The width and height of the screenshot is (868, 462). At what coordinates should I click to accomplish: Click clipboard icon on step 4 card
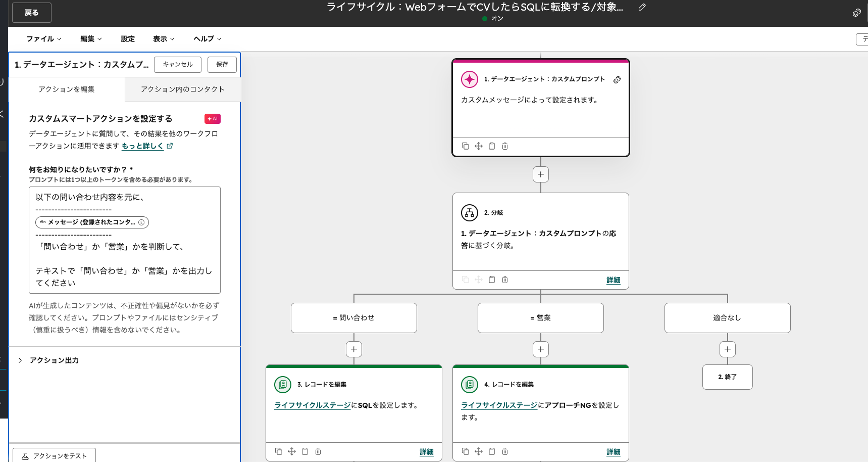(492, 451)
